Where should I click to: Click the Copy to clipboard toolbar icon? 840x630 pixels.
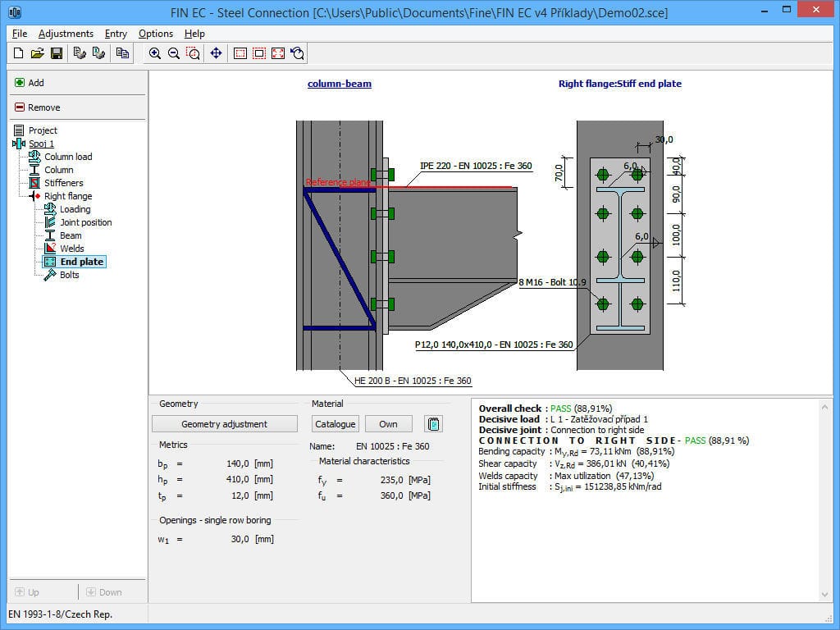tap(123, 51)
